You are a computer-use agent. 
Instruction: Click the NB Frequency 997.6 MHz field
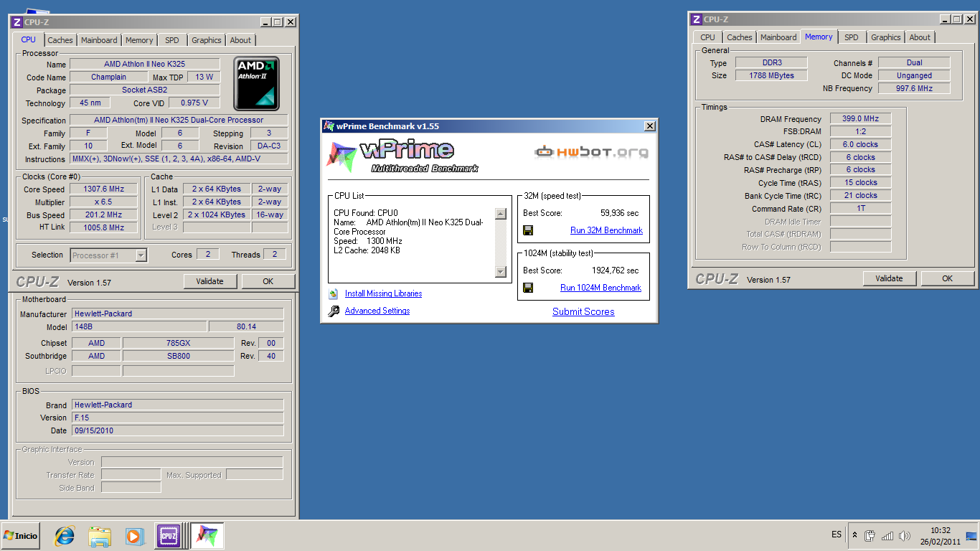[914, 88]
